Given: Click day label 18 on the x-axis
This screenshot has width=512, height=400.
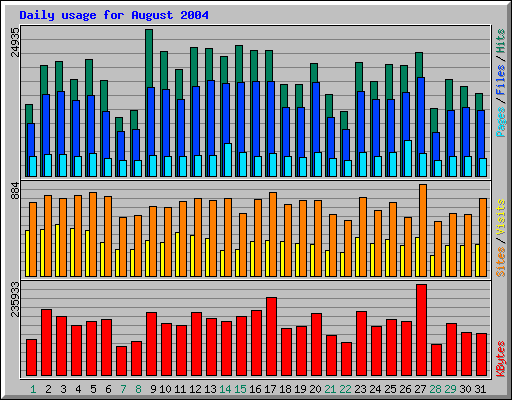Looking at the screenshot, I should coord(285,389).
